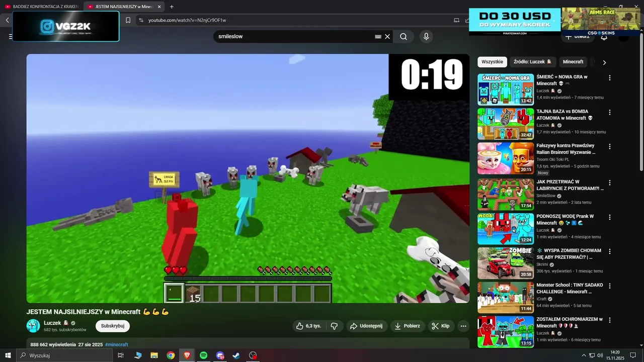Open options menu for TAJNA BAZA video
644x362 pixels.
(x=610, y=112)
